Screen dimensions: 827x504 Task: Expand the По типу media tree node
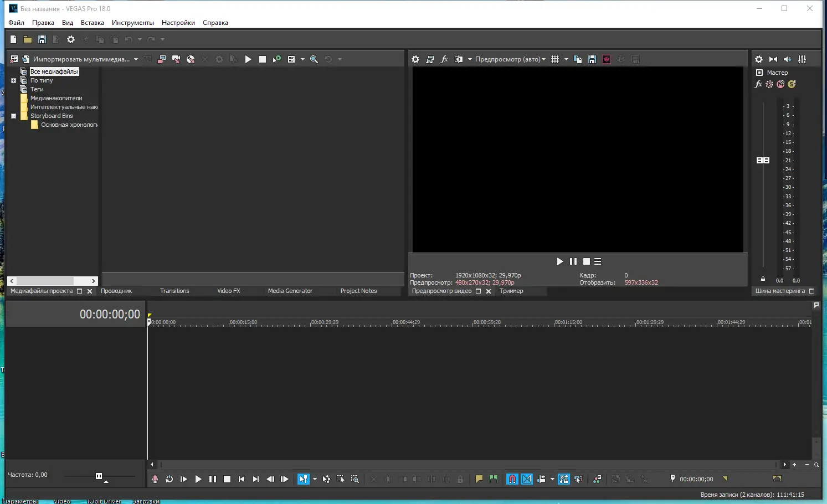click(x=13, y=80)
